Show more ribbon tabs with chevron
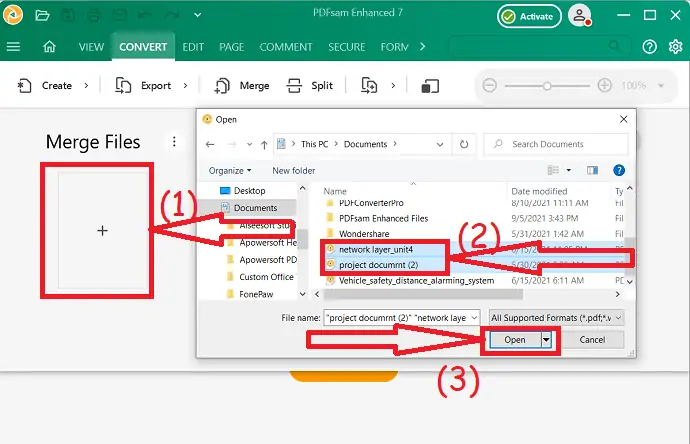Image resolution: width=690 pixels, height=444 pixels. pos(422,46)
